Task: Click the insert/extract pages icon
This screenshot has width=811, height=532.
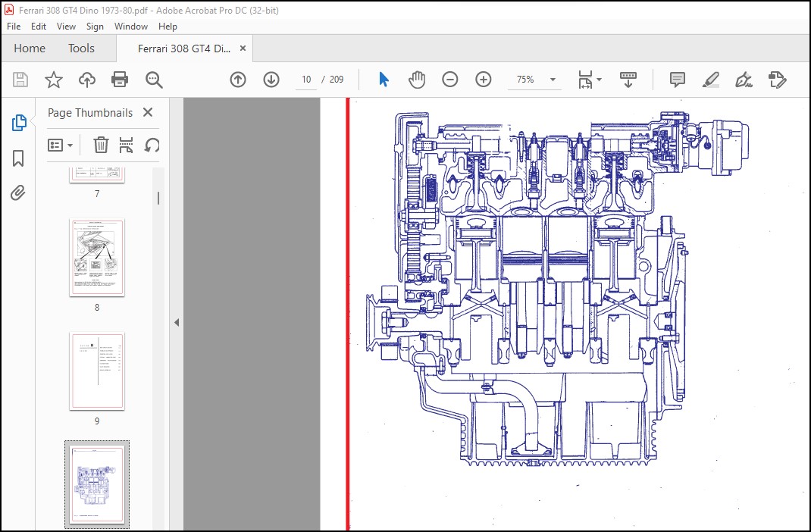Action: click(127, 146)
